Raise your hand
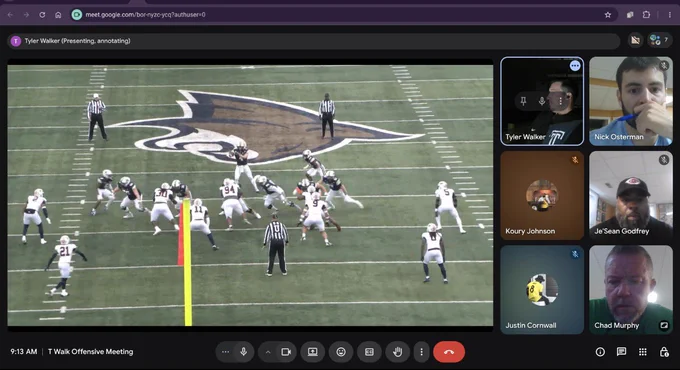Viewport: 680px width, 370px height. pos(397,352)
